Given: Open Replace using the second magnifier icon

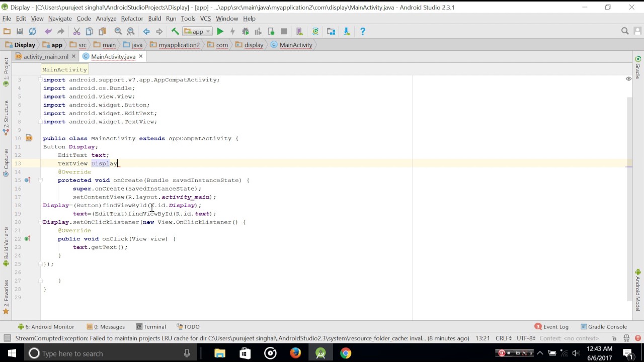Looking at the screenshot, I should click(x=131, y=31).
